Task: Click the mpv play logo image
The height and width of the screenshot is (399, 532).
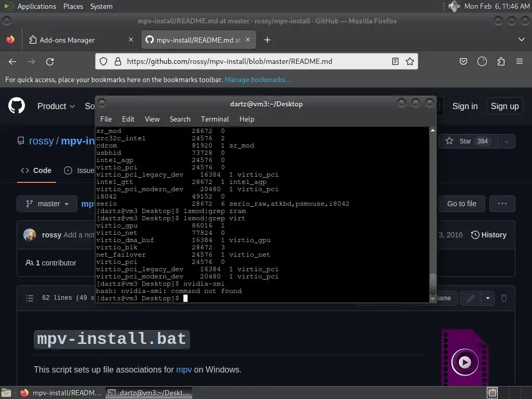Action: pyautogui.click(x=465, y=357)
